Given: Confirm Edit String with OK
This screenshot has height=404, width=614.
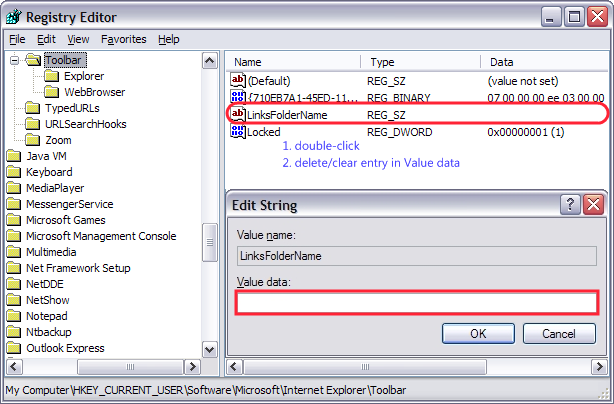Looking at the screenshot, I should (x=478, y=334).
